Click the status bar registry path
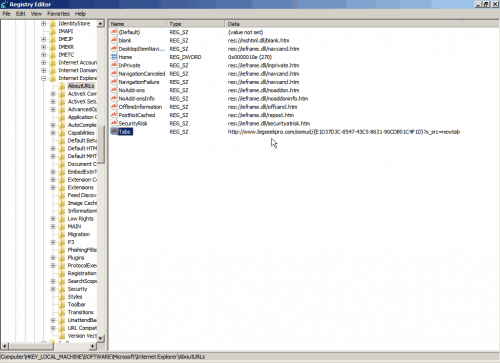 (103, 357)
